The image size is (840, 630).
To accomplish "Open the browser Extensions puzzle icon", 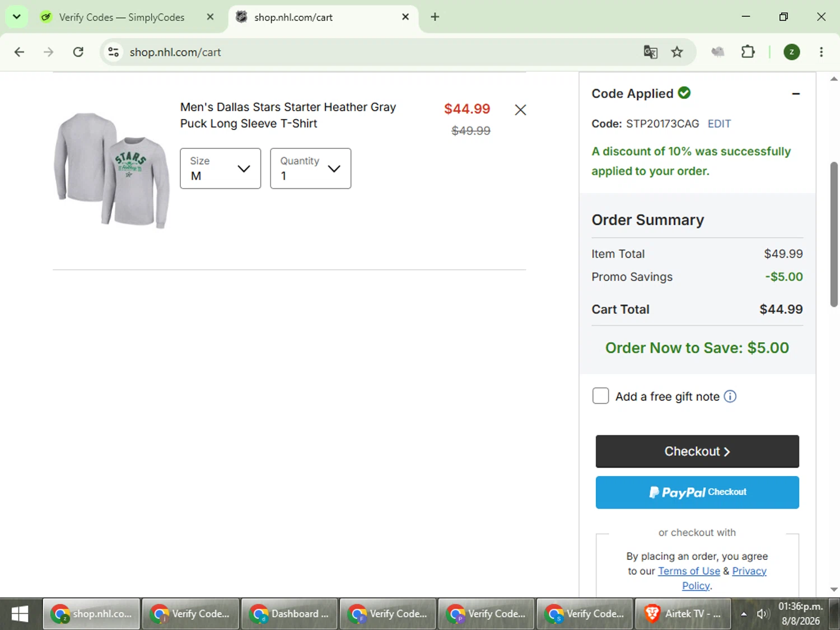I will [748, 52].
